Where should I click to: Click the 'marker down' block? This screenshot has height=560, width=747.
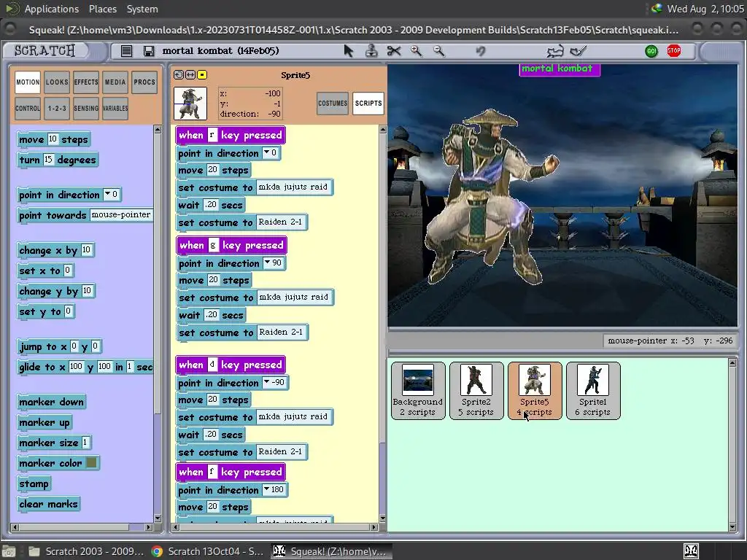(x=51, y=402)
